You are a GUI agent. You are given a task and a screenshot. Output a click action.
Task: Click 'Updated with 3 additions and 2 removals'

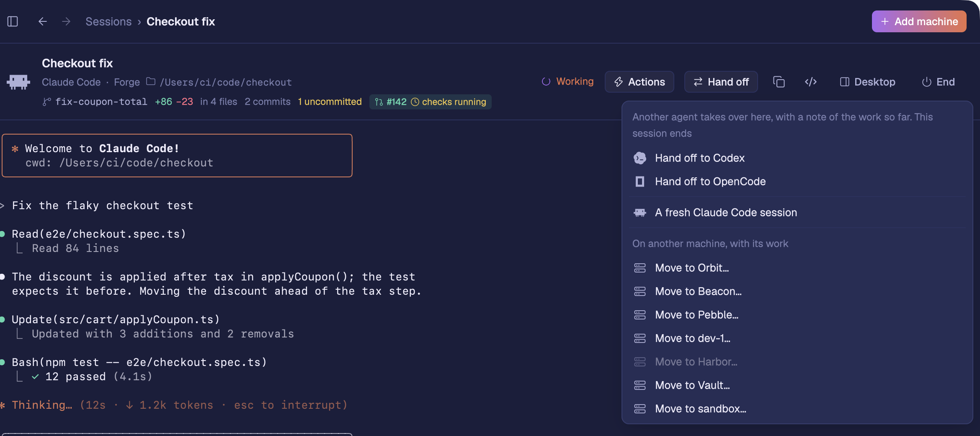[163, 334]
